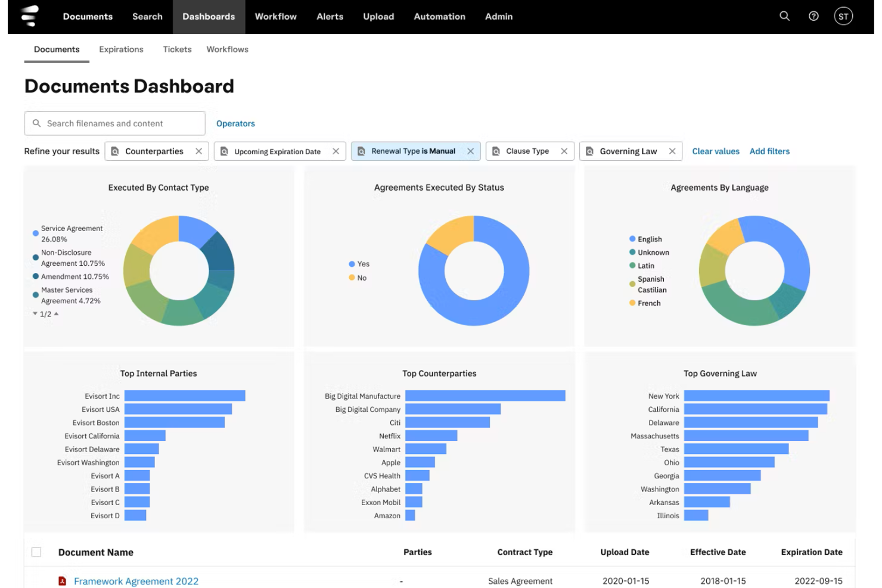Tick the select-all checkbox beside Document Name
This screenshot has height=588, width=882.
36,552
